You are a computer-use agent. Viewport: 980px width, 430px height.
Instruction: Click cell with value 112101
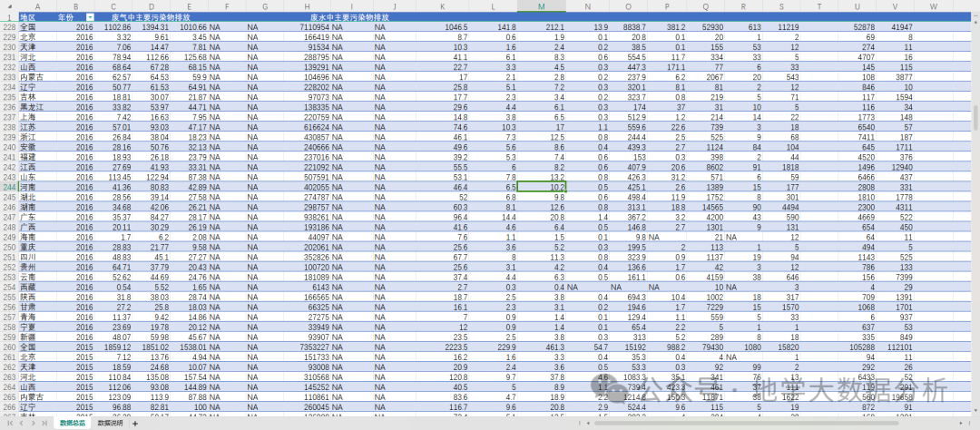[x=895, y=347]
